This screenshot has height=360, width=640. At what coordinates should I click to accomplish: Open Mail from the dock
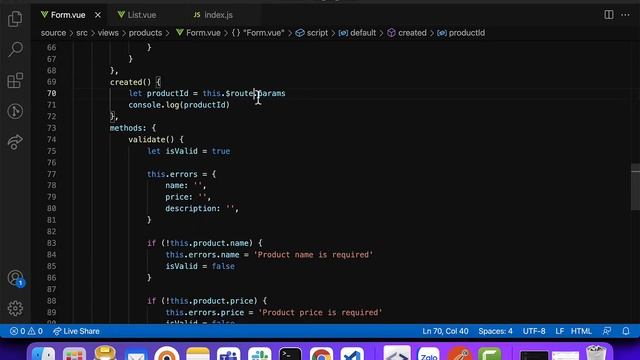click(136, 353)
